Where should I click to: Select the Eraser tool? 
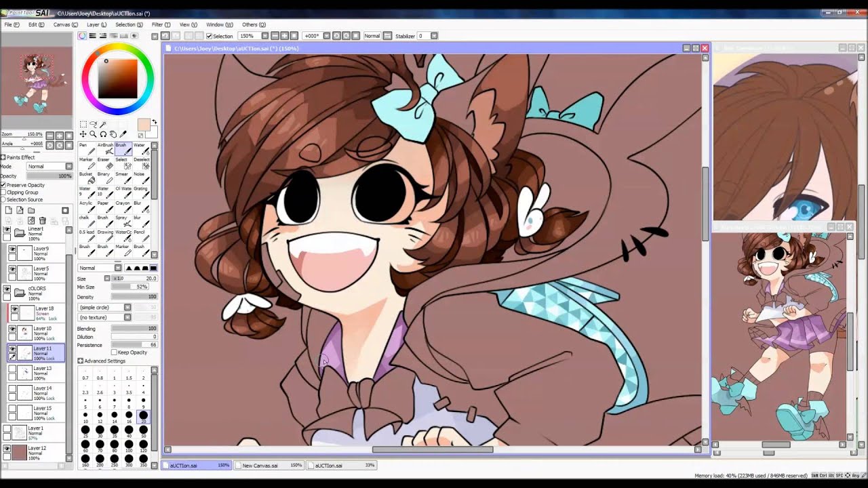tap(104, 163)
